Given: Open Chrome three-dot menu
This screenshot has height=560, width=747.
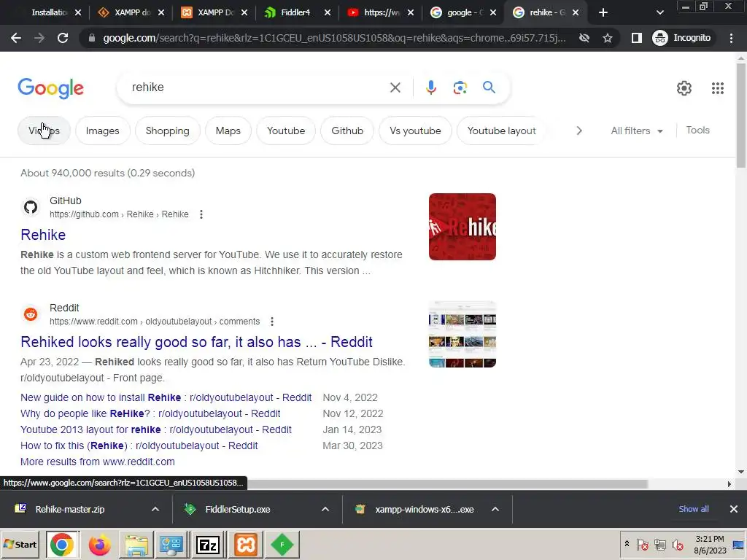Looking at the screenshot, I should [731, 38].
